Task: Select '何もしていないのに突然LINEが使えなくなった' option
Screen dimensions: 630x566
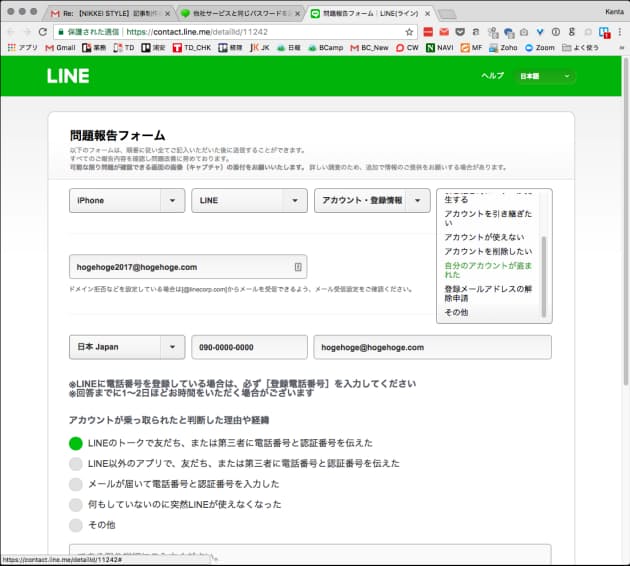Action: [x=76, y=504]
